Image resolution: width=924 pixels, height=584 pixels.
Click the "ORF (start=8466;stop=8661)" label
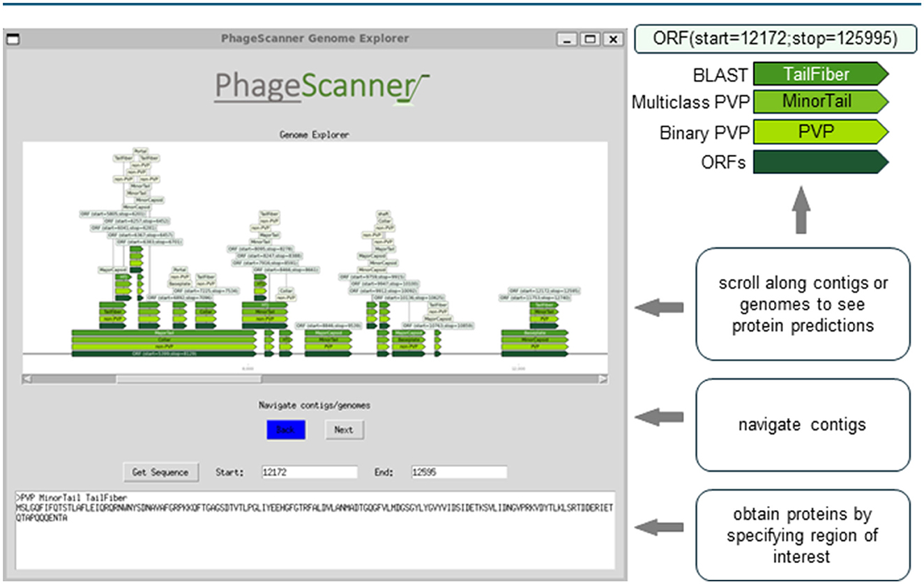point(287,270)
